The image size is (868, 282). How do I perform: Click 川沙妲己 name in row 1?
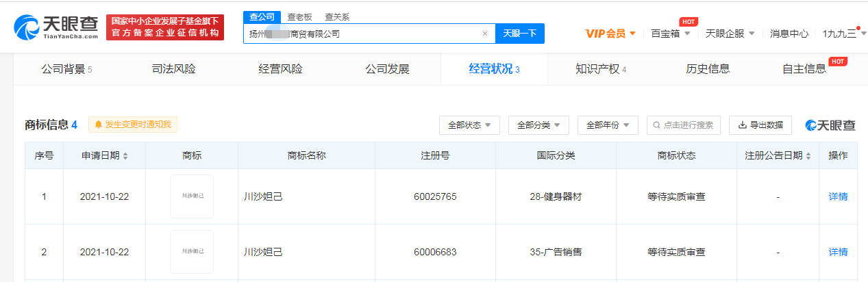click(x=263, y=196)
